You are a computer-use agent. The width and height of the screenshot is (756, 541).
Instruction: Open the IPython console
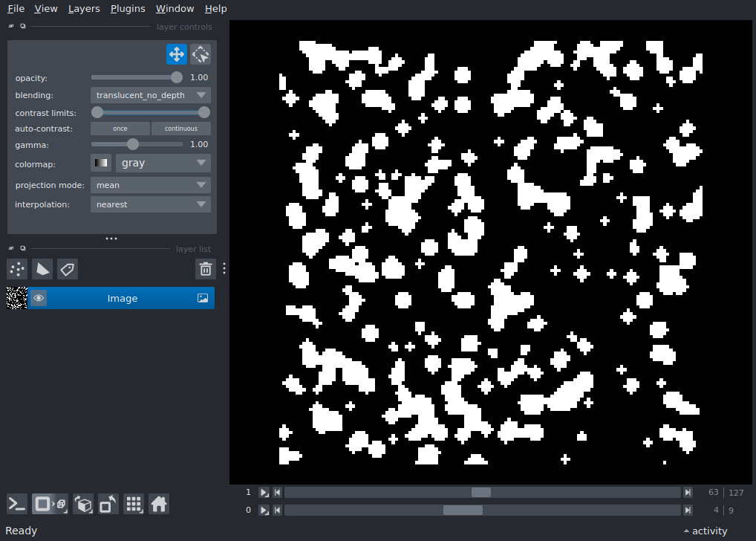click(x=17, y=505)
